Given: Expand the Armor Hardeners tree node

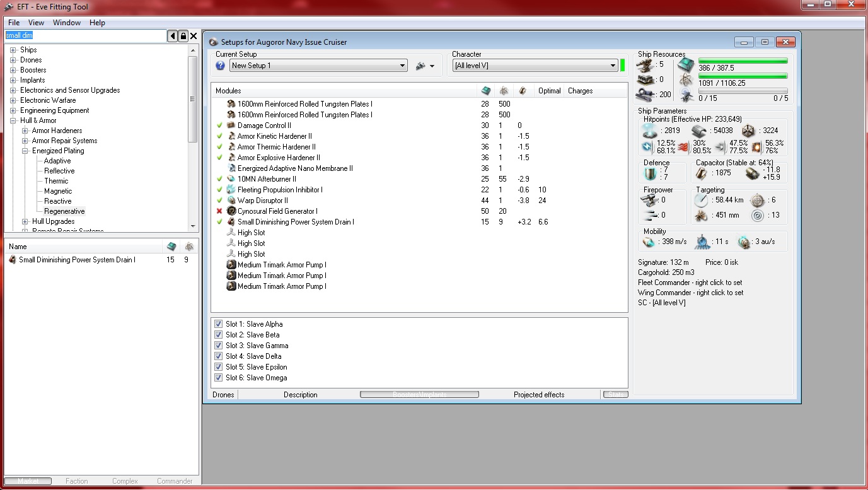Looking at the screenshot, I should pos(25,131).
